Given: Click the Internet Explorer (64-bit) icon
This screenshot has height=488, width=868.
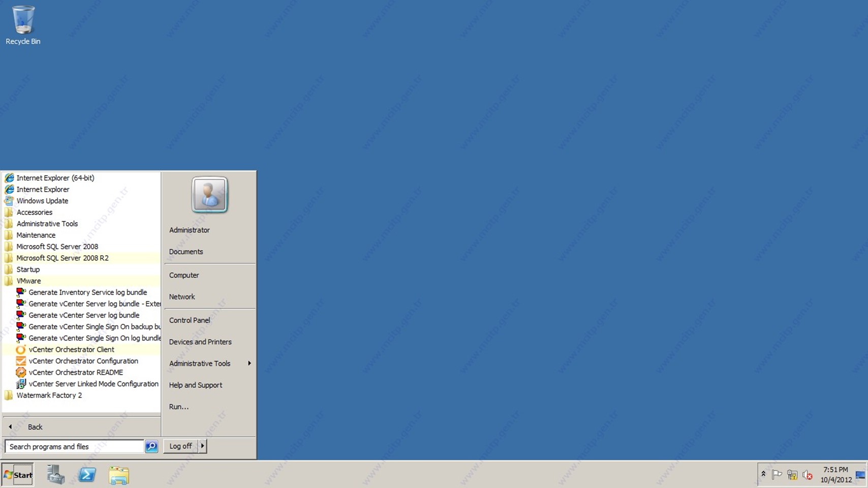Looking at the screenshot, I should point(9,178).
